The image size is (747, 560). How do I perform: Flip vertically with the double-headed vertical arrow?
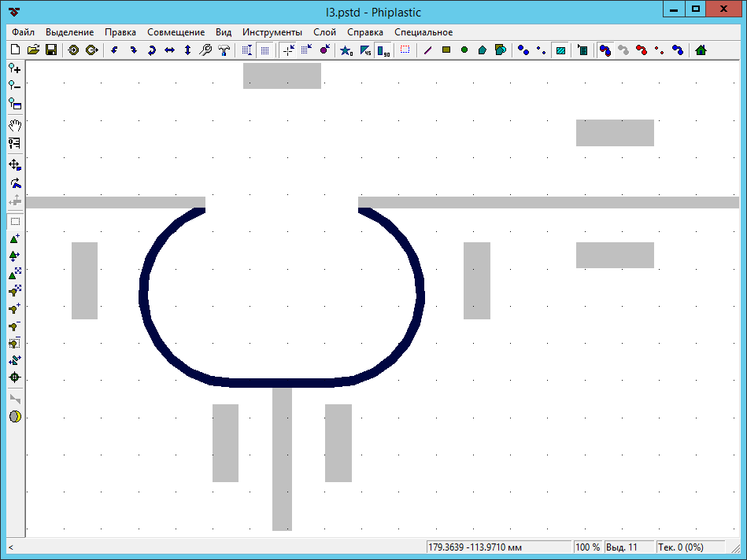[187, 50]
